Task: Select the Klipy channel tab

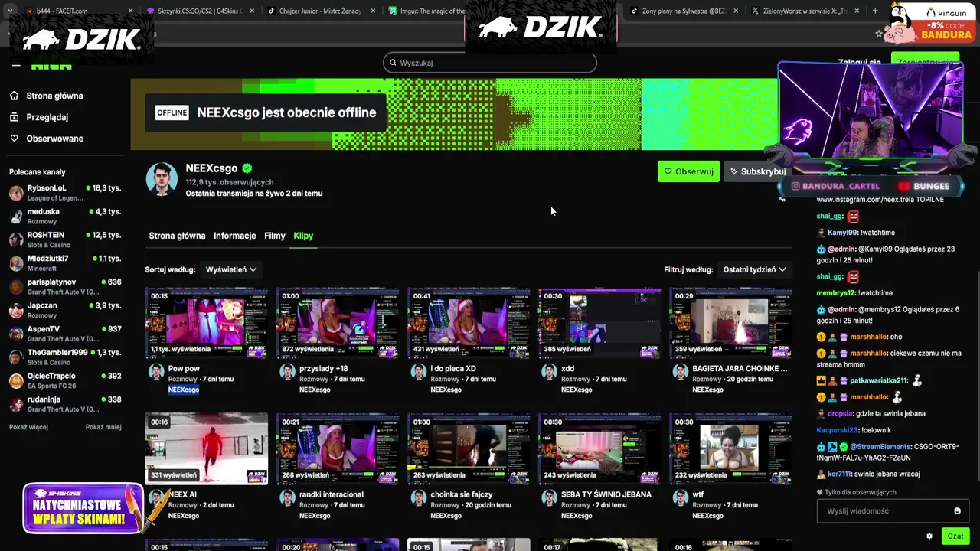Action: click(x=303, y=236)
